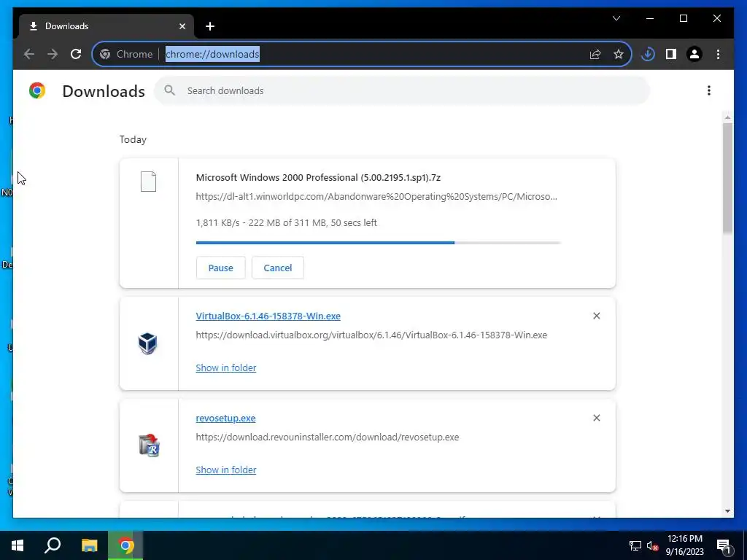Click the Chrome site info chip

point(126,54)
